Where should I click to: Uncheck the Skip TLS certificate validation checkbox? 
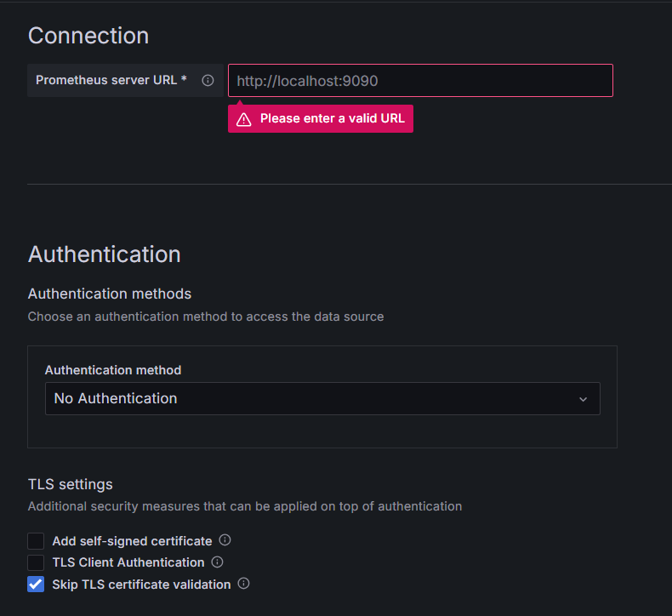click(36, 585)
